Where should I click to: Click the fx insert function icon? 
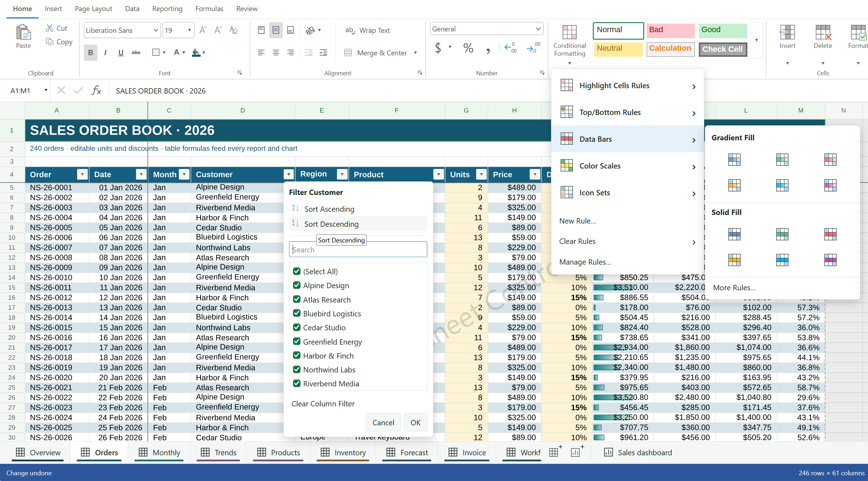[x=96, y=90]
